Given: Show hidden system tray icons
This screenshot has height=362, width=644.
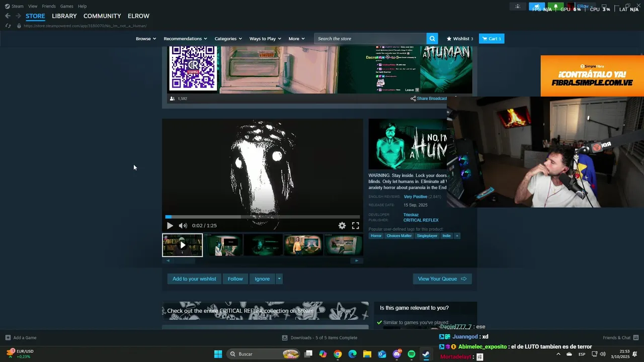Looking at the screenshot, I should click(x=558, y=354).
